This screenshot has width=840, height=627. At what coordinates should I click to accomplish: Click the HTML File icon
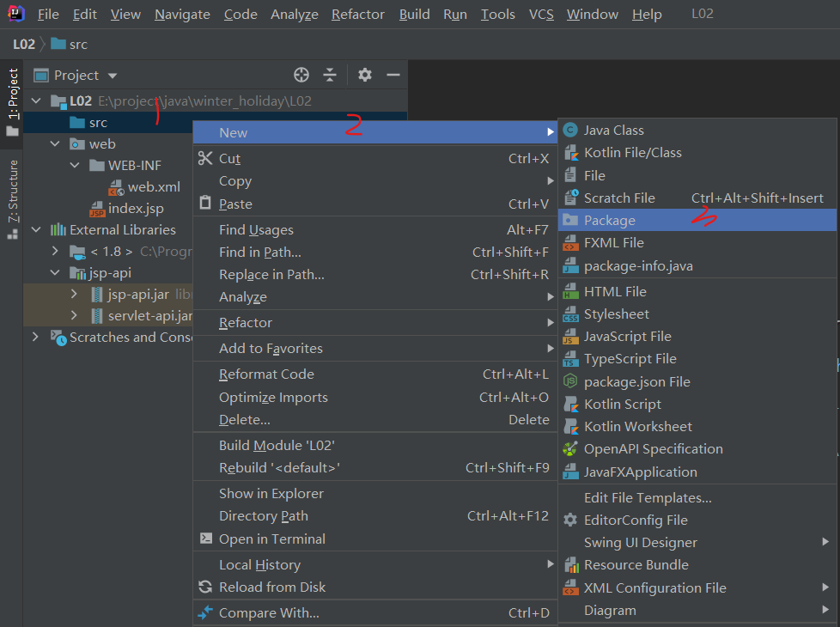click(x=570, y=291)
